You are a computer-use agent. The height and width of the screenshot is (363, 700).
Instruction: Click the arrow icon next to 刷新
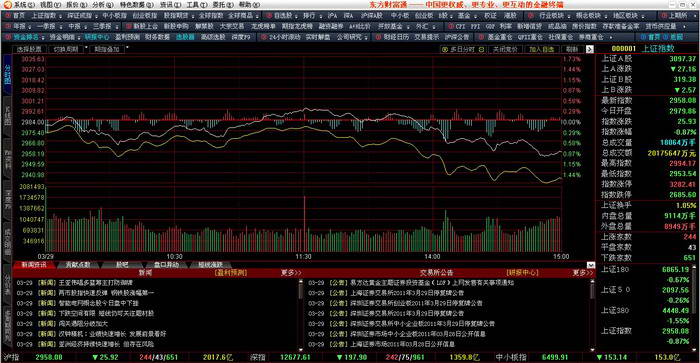tap(589, 49)
